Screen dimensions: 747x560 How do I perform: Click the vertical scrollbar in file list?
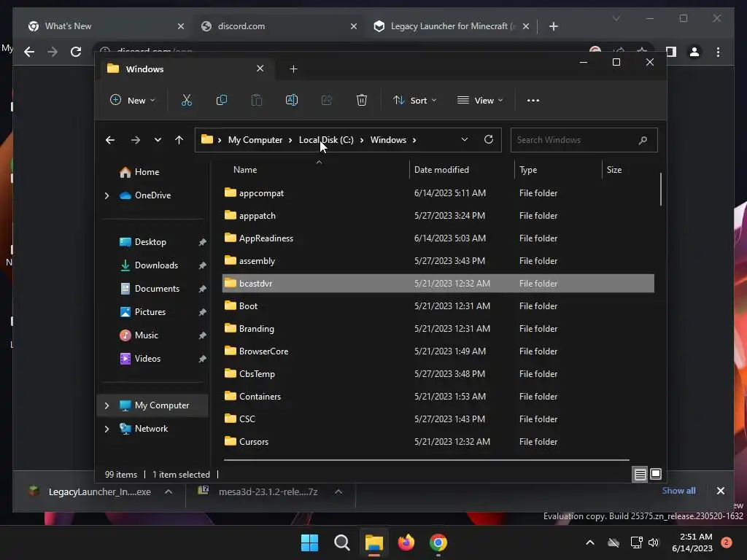[661, 189]
